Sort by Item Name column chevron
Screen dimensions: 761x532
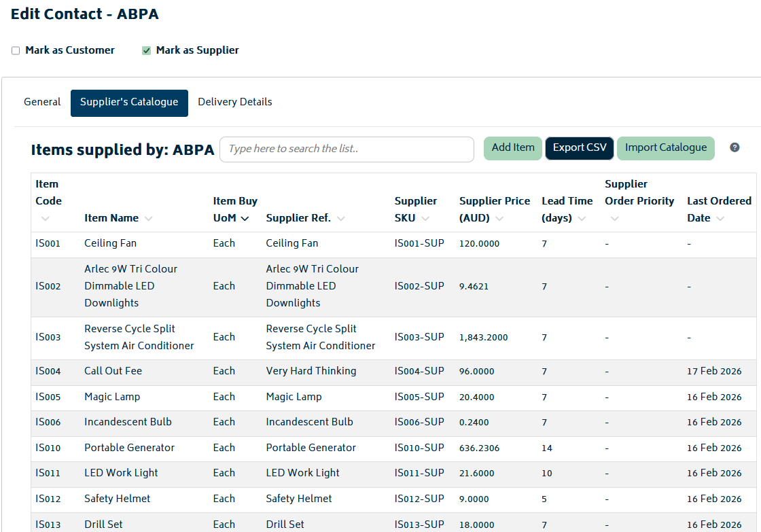[x=148, y=219]
